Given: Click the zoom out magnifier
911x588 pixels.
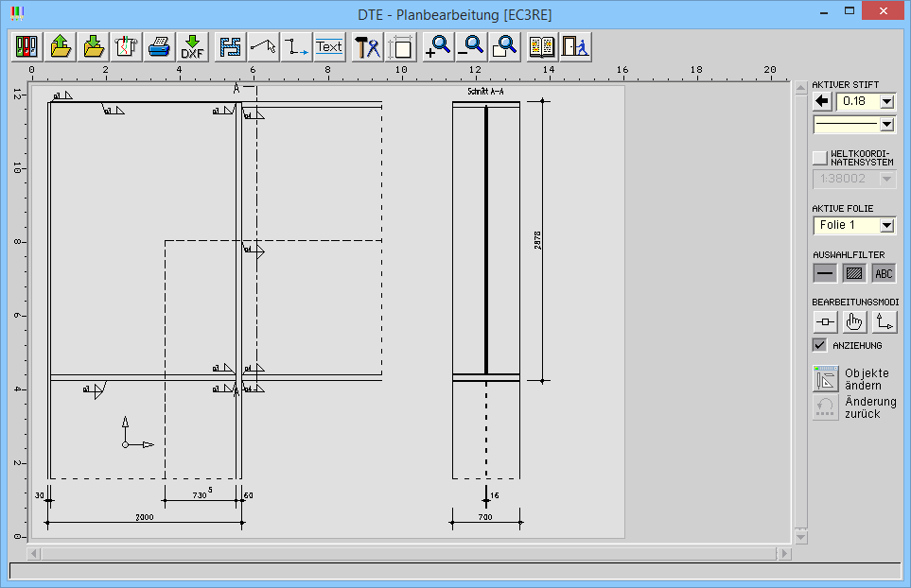Looking at the screenshot, I should click(x=470, y=46).
